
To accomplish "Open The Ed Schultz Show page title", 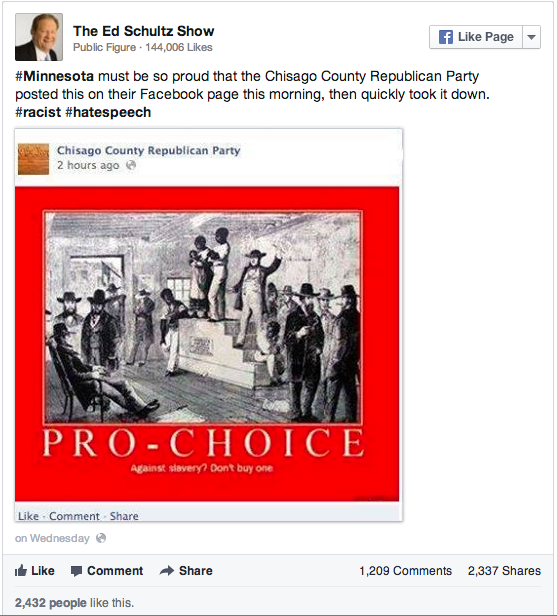I will point(144,31).
